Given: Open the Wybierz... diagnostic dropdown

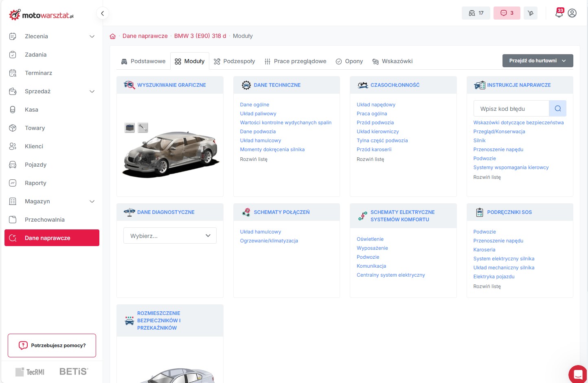Looking at the screenshot, I should [x=170, y=236].
